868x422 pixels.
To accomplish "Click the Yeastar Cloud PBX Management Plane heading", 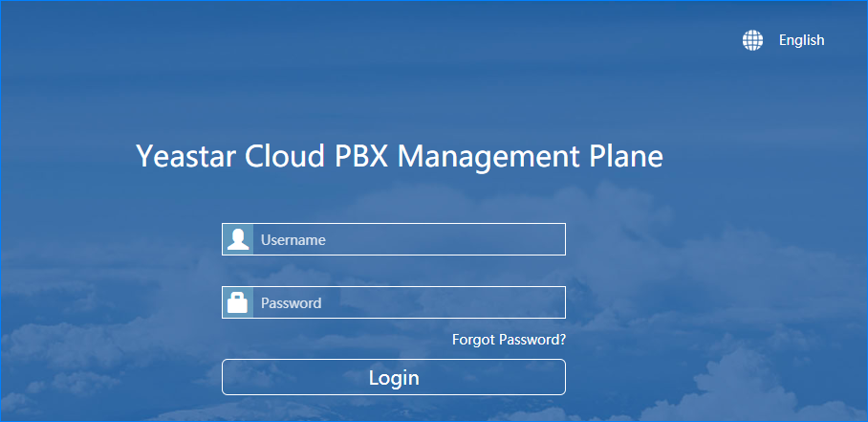I will (x=400, y=156).
